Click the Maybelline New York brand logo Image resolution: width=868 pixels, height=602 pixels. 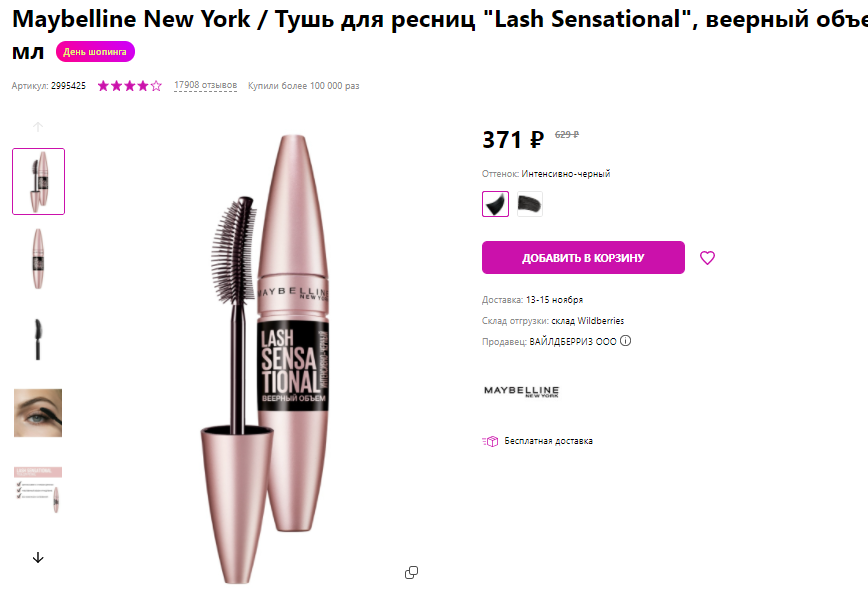tap(521, 391)
